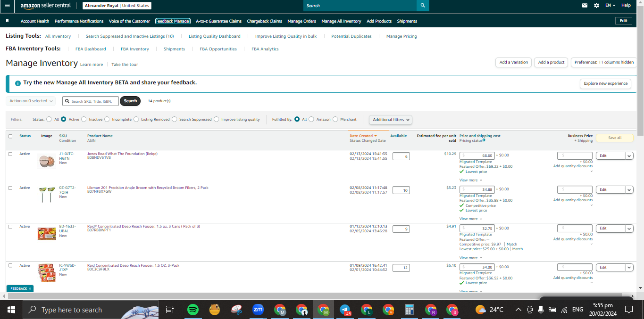Image resolution: width=644 pixels, height=319 pixels.
Task: Open the EN language dropdown
Action: [611, 5]
